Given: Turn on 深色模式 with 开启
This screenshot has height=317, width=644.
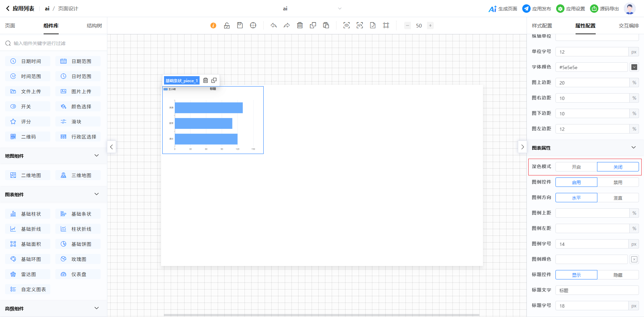Looking at the screenshot, I should tap(576, 167).
